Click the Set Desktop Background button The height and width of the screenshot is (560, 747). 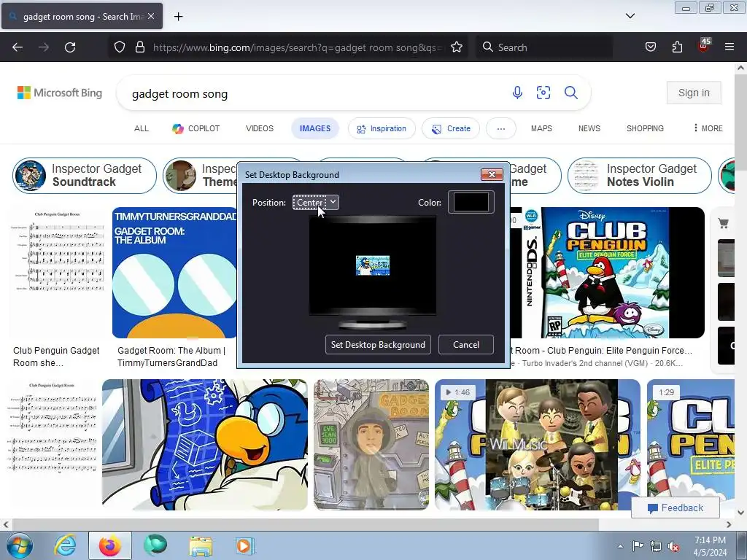[378, 345]
